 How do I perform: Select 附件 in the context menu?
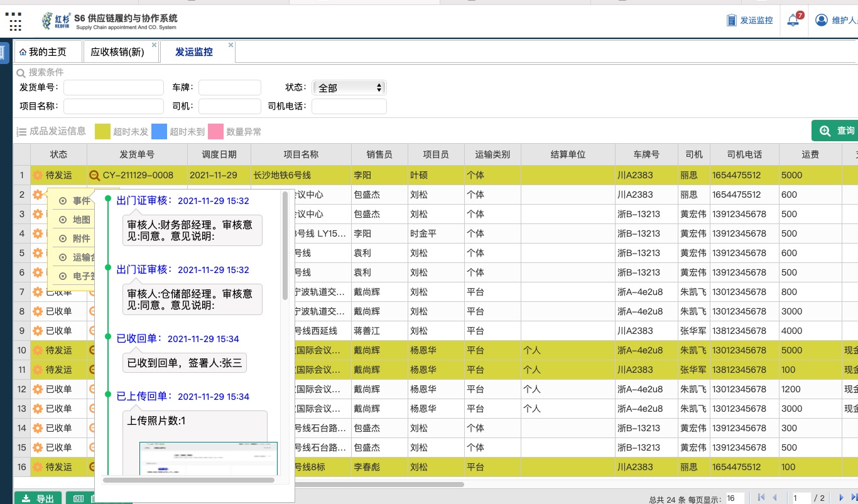coord(81,239)
